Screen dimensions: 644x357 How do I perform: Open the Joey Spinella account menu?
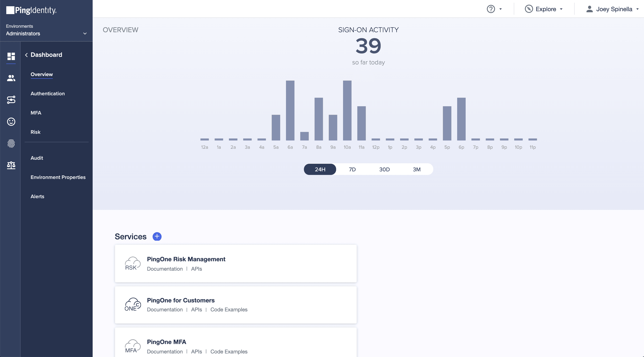coord(612,9)
